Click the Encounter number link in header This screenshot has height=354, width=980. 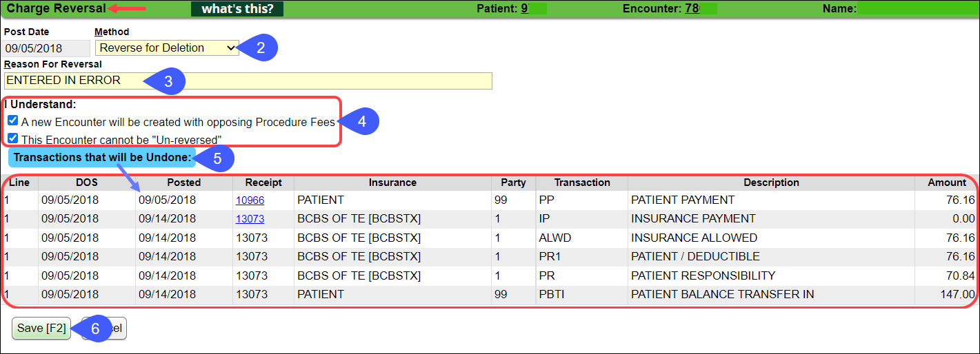[692, 9]
